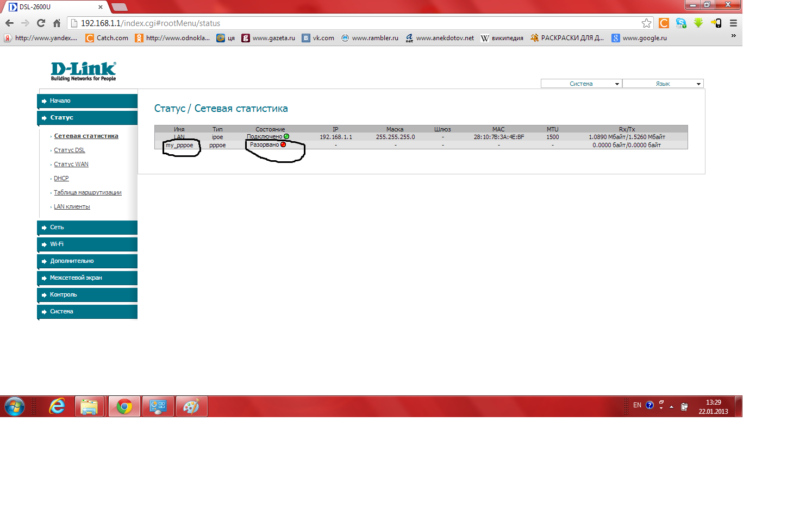Reload the router status page
Image resolution: width=812 pixels, height=529 pixels.
[41, 23]
